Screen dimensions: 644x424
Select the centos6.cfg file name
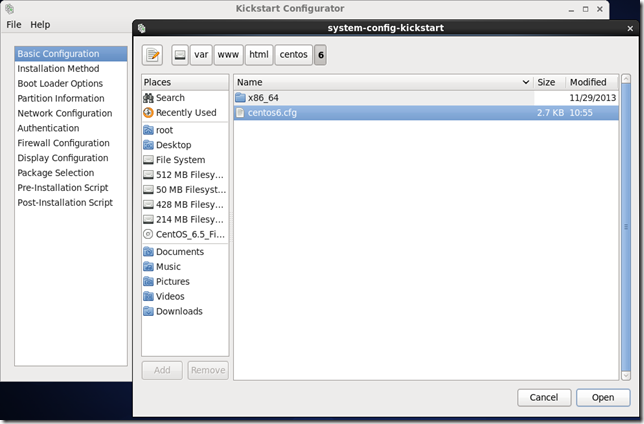[x=272, y=113]
